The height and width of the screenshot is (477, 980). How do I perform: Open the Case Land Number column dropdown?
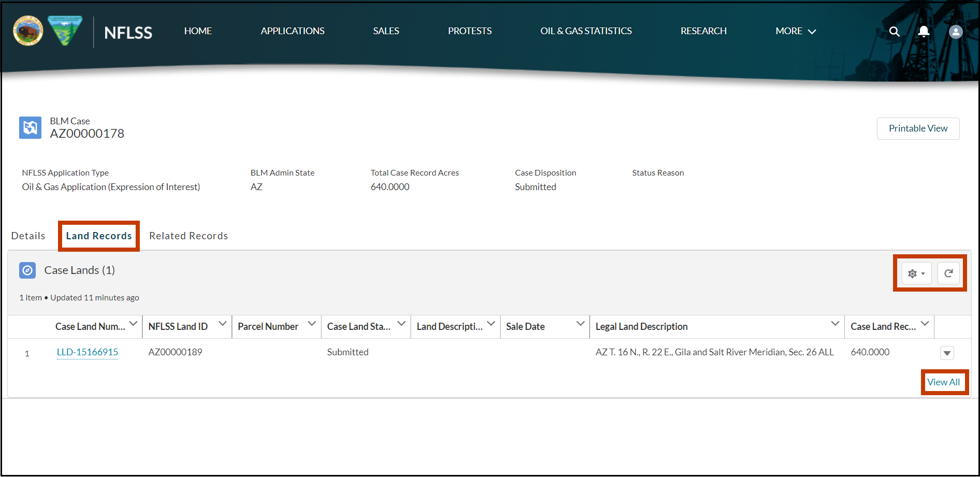pos(134,324)
